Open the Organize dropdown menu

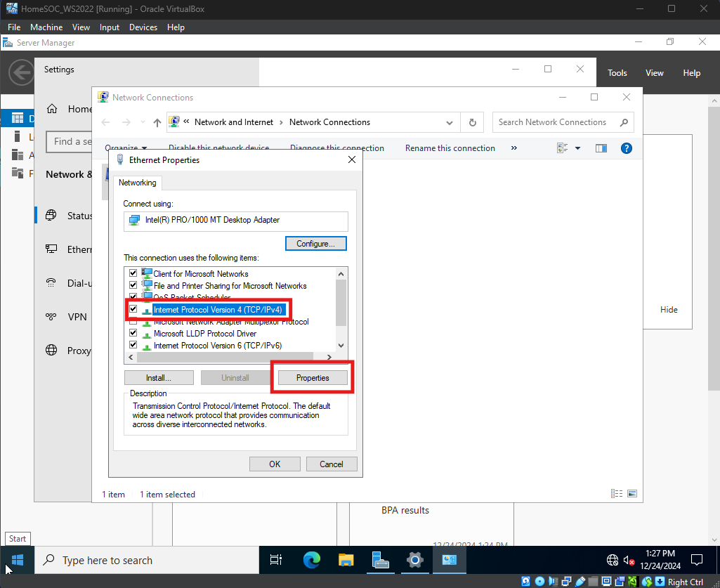point(126,148)
